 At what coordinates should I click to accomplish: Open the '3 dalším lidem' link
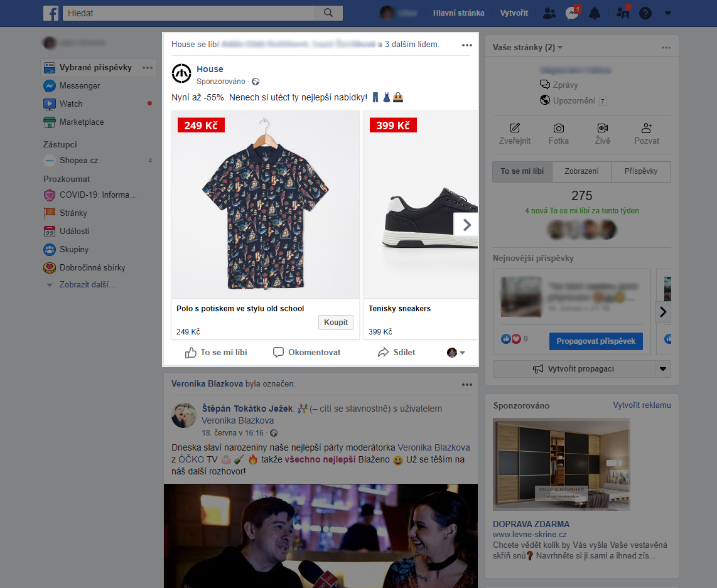tap(411, 45)
